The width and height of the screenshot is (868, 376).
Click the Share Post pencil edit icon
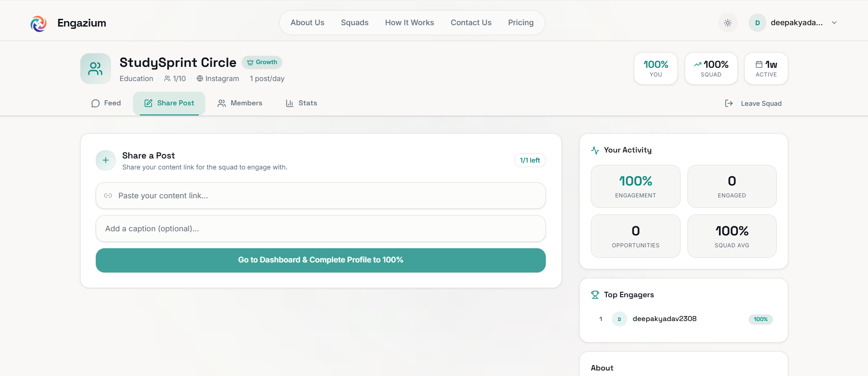click(x=148, y=104)
